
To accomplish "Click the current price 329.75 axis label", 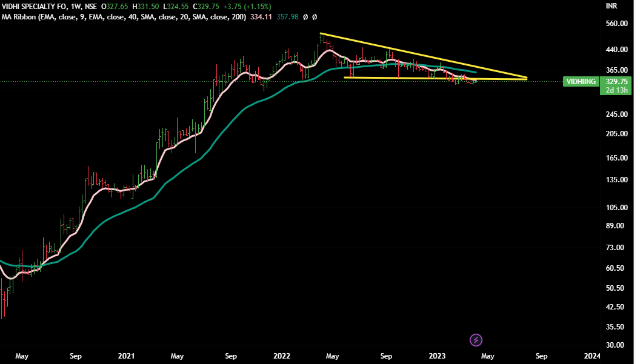I will pyautogui.click(x=615, y=82).
